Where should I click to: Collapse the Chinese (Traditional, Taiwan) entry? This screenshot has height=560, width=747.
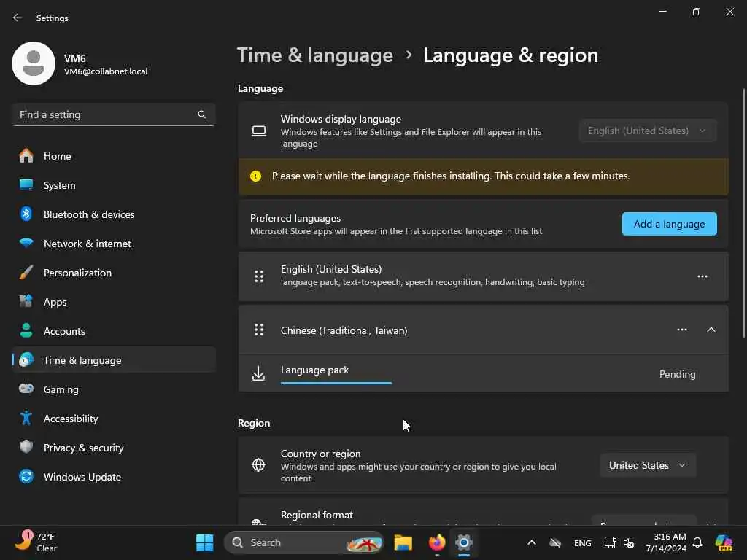point(711,330)
